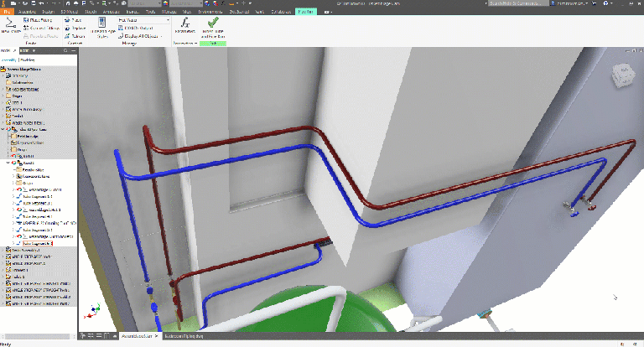Open the File tab
The image size is (644, 347).
7,12
